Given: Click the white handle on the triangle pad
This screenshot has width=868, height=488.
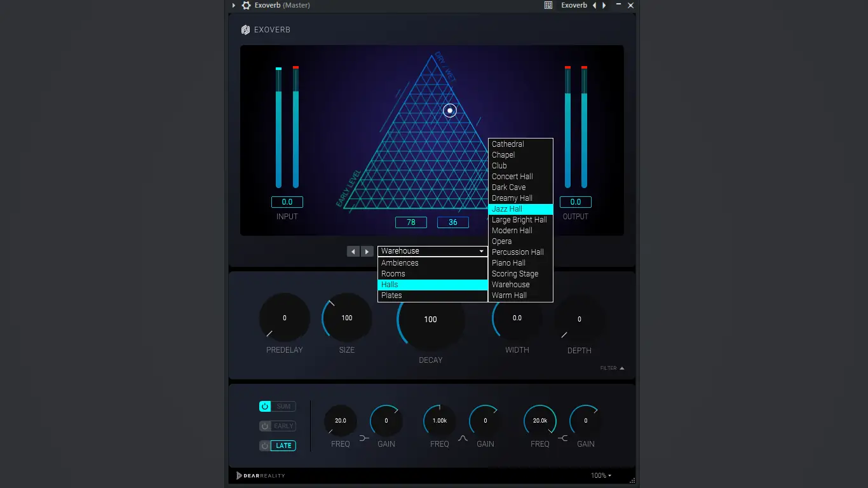Looking at the screenshot, I should (450, 111).
